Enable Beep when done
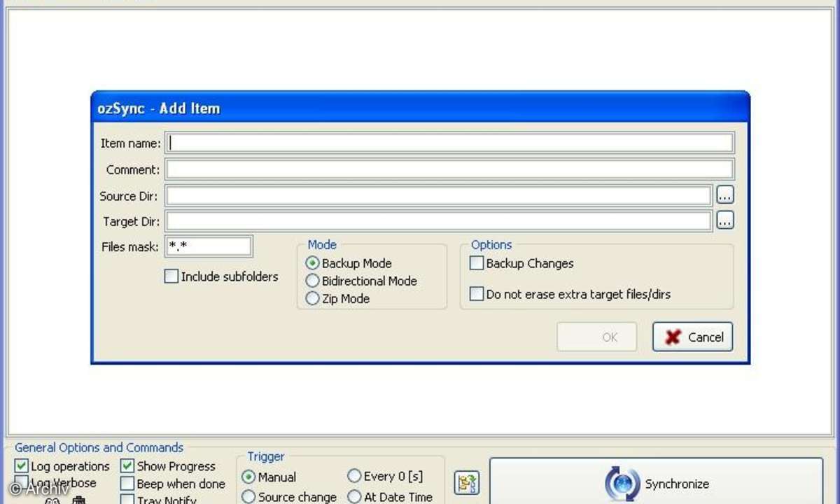The image size is (840, 504). [x=127, y=484]
